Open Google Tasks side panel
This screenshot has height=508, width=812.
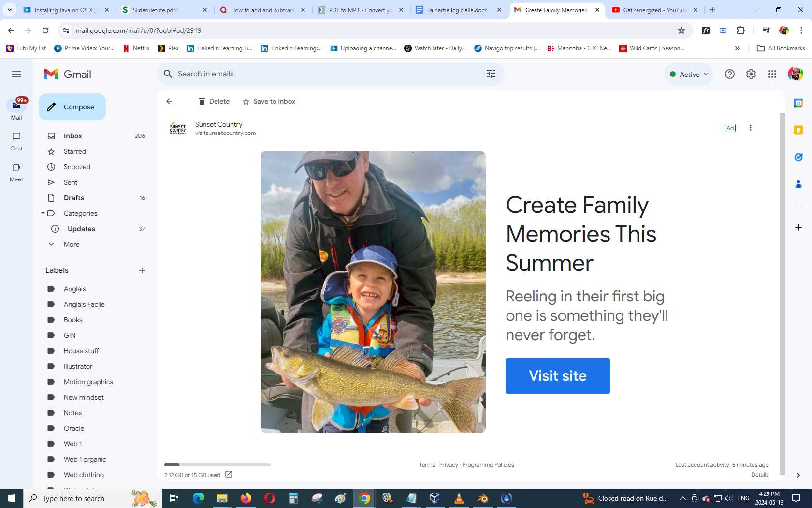pos(798,157)
